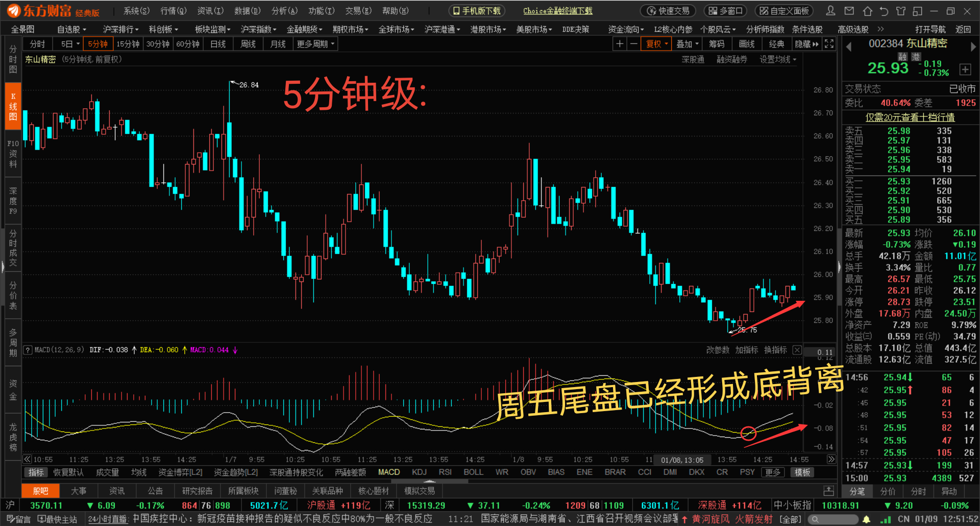Open the mail messages icon
Screen dimensions: 980x526
pos(849,11)
